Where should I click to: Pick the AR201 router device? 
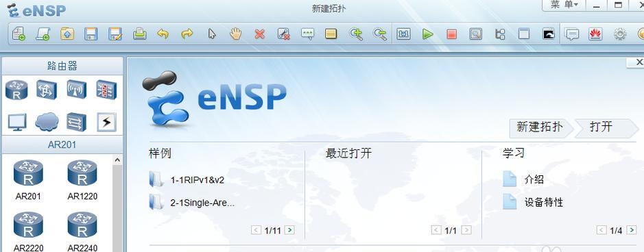coord(28,180)
